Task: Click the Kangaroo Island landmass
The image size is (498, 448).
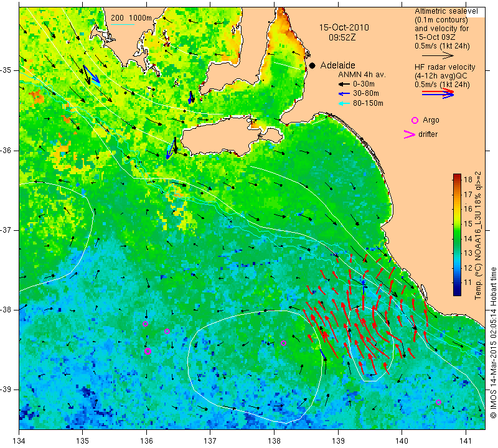Action: (x=222, y=136)
